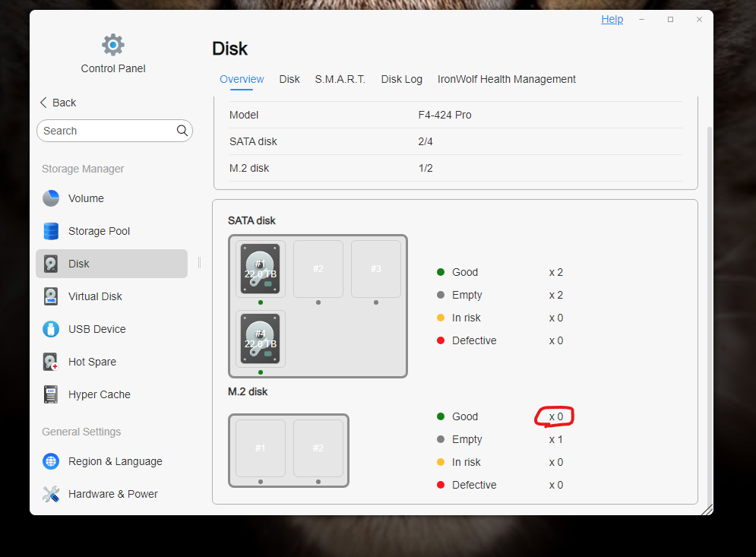
Task: Click the Hot Spare icon
Action: coord(51,362)
